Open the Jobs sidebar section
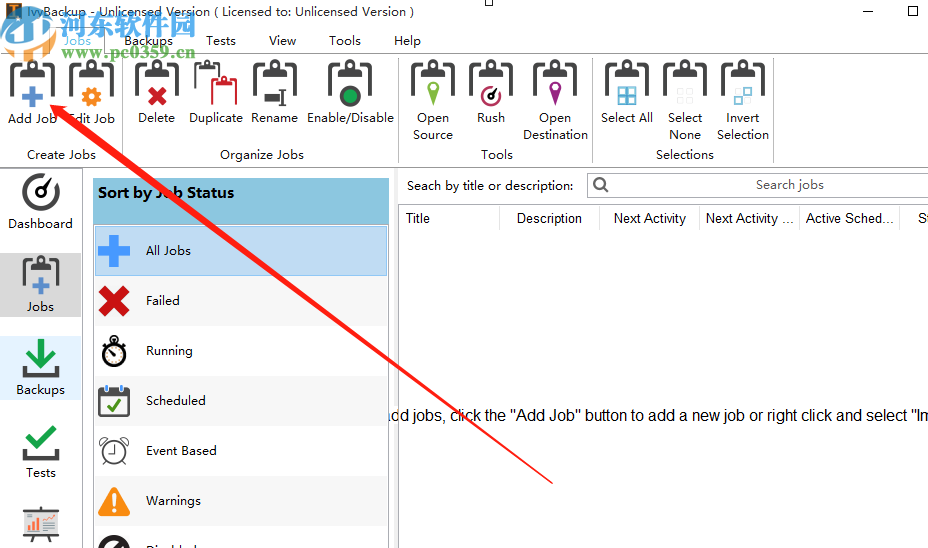Image resolution: width=928 pixels, height=548 pixels. click(40, 285)
